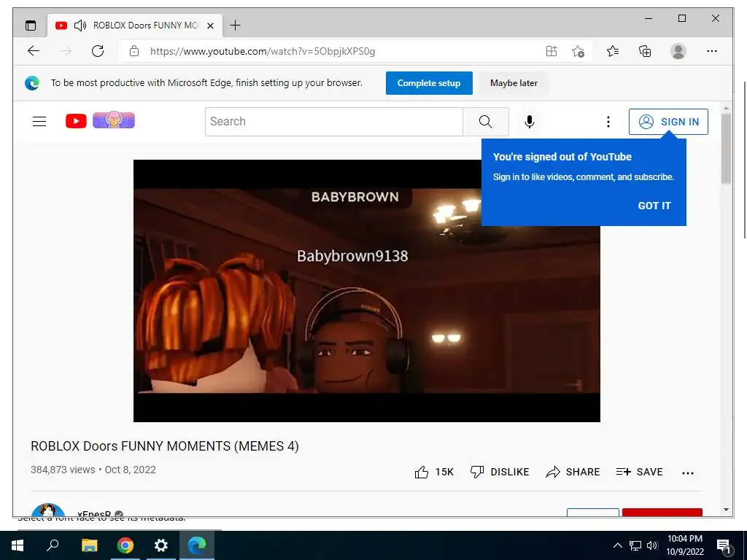
Task: Open Collections in Edge
Action: pyautogui.click(x=645, y=51)
